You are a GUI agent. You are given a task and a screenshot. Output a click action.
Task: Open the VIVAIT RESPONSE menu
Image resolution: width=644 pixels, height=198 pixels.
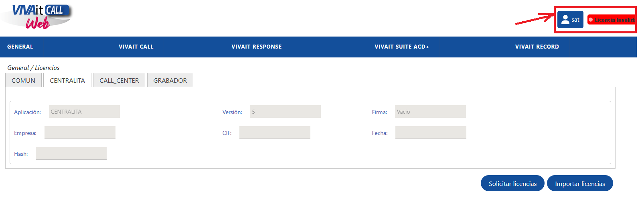coord(257,47)
